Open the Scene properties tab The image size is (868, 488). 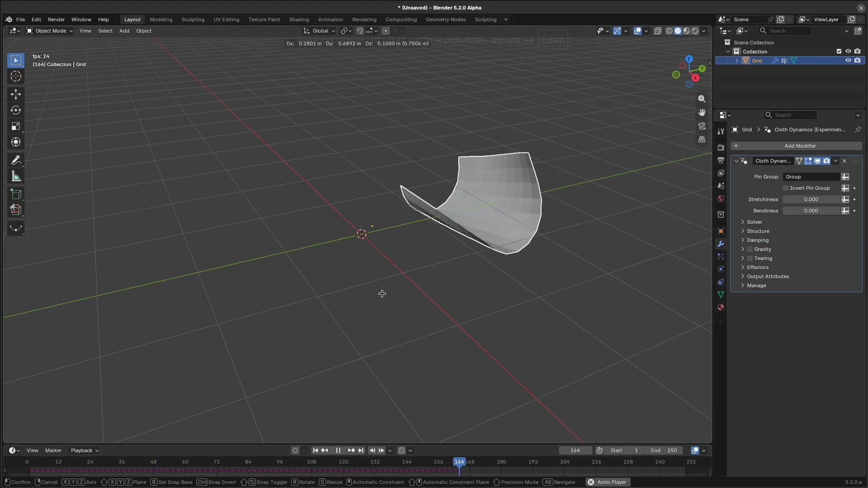(x=721, y=186)
